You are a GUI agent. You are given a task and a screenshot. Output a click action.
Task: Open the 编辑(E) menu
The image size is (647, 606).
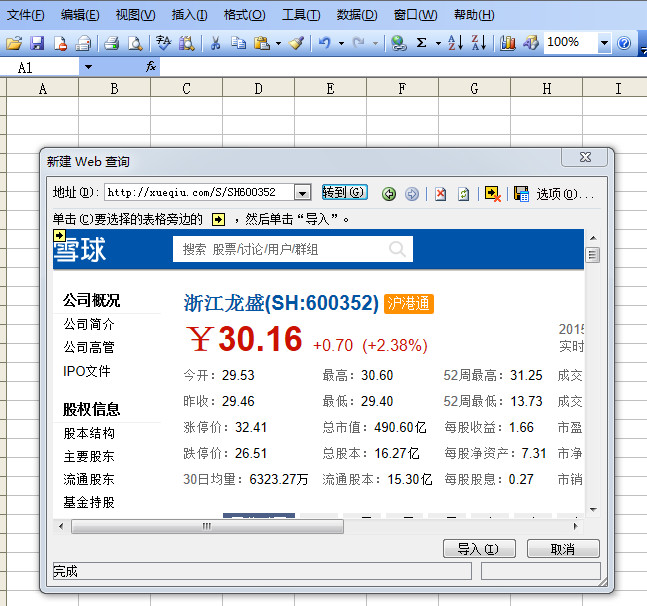[80, 15]
